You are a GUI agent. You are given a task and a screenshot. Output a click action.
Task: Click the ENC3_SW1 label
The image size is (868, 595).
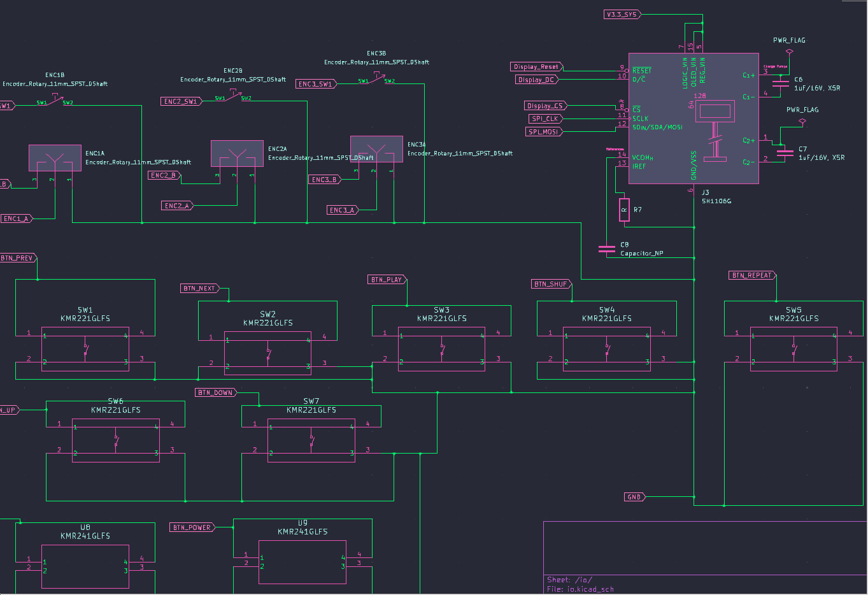click(x=316, y=84)
